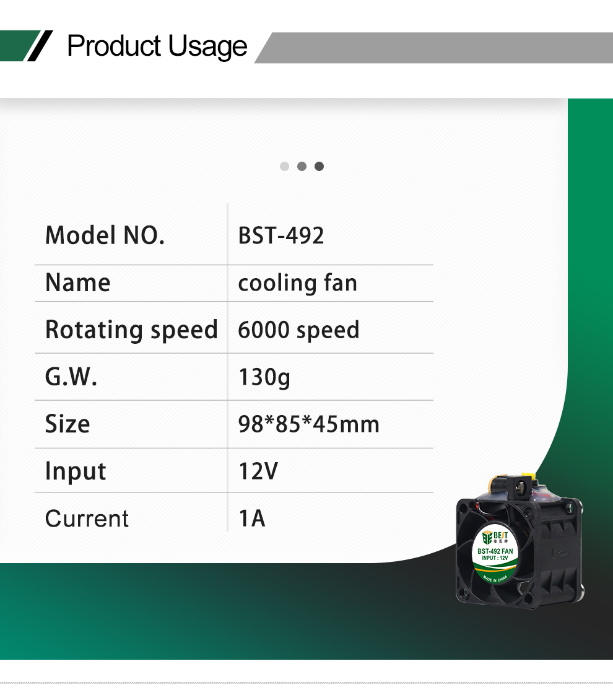Click the BST-492 cooling fan product image

coord(520,541)
